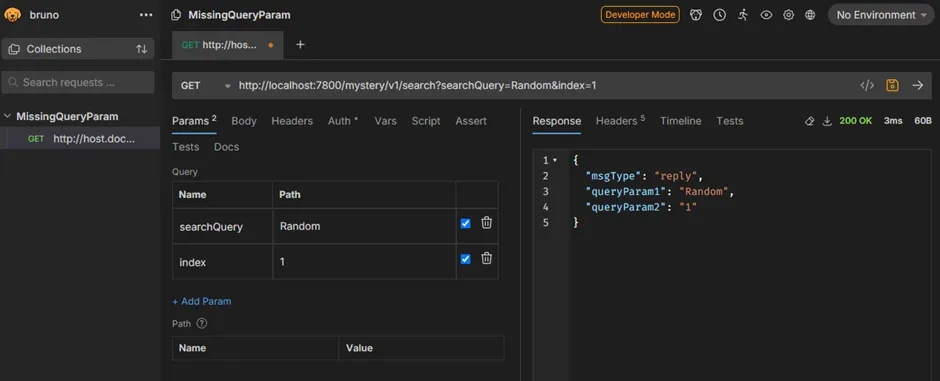Click the globe icon in the toolbar
940x381 pixels.
coord(810,15)
